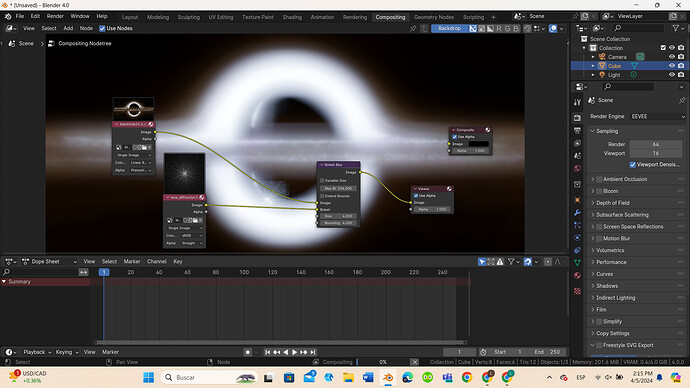Hide the Cube object with its eye icon

(672, 66)
